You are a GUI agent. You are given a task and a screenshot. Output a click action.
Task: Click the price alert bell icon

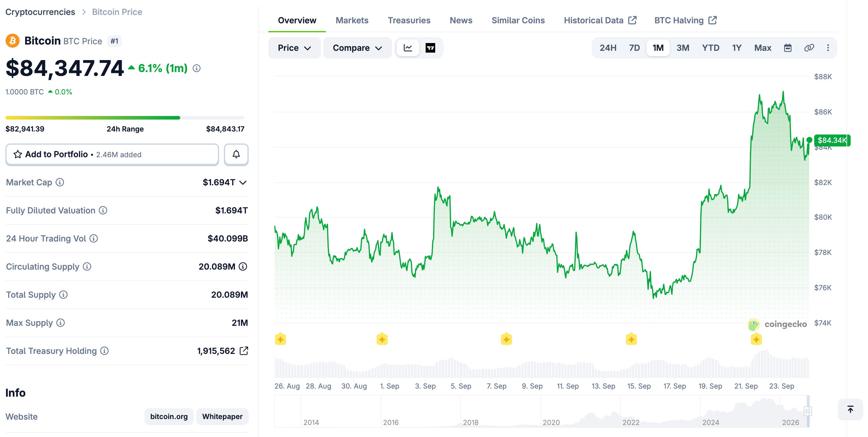coord(236,154)
